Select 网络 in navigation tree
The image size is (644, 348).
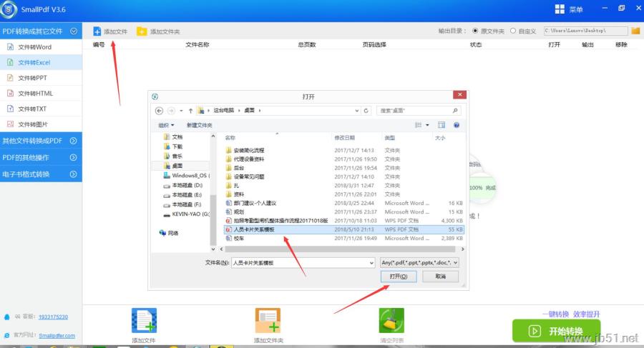tap(169, 233)
